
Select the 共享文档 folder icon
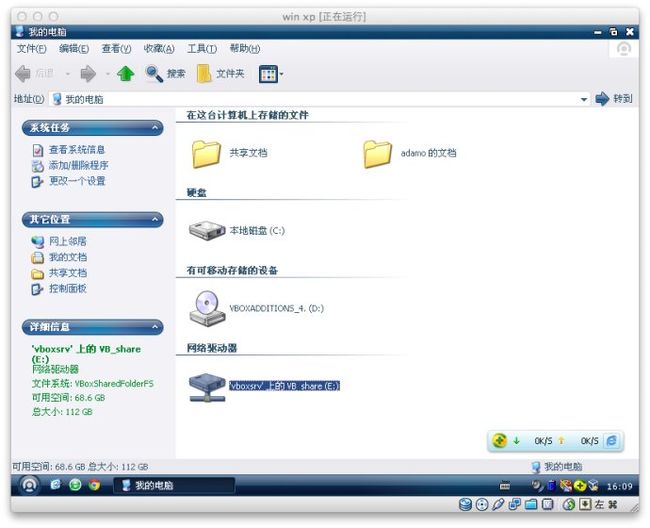[x=206, y=154]
